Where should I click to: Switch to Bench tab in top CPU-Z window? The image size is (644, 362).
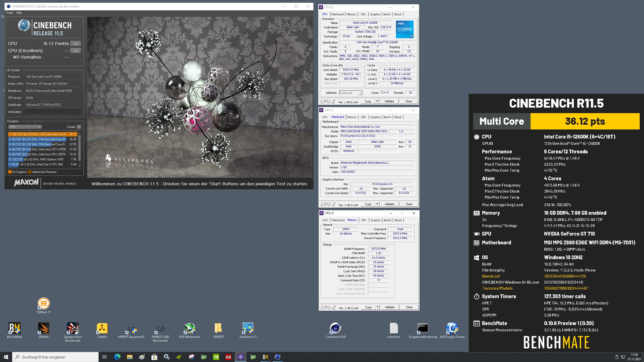tap(387, 14)
